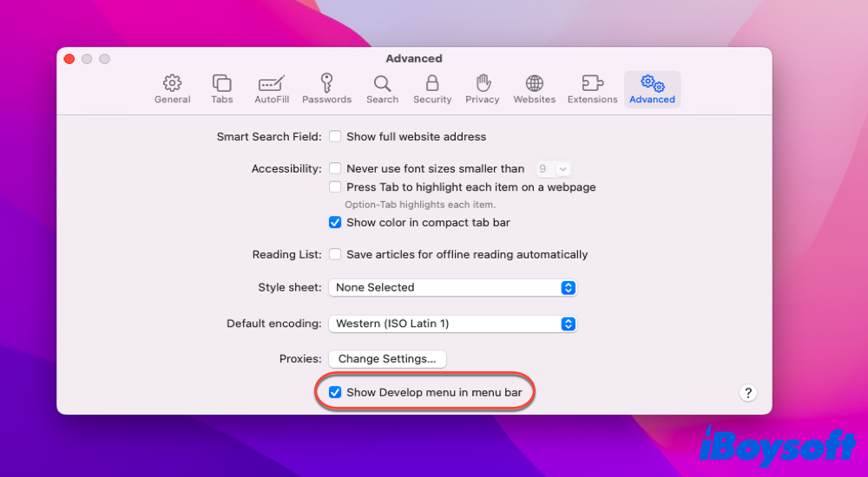
Task: Enable Show full website address
Action: [x=335, y=136]
